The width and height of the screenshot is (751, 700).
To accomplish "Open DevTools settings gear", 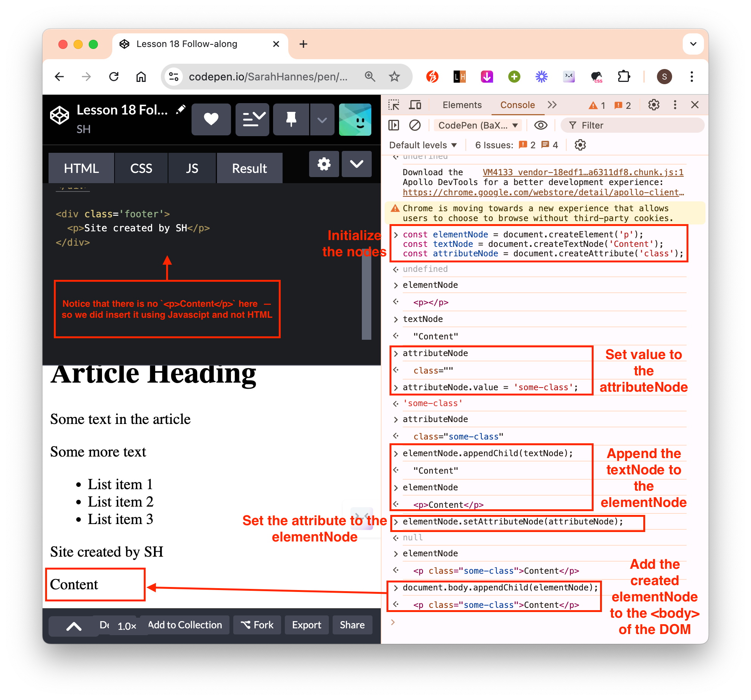I will coord(654,105).
